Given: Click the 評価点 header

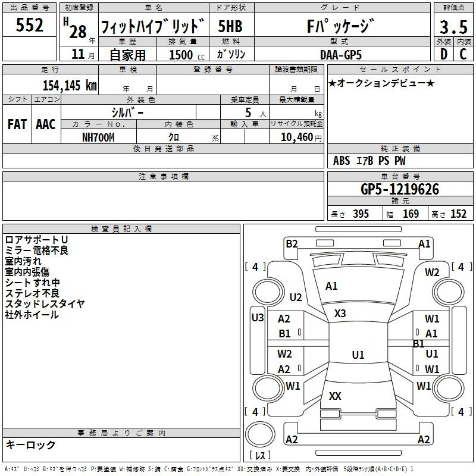Looking at the screenshot, I should pos(453,8).
